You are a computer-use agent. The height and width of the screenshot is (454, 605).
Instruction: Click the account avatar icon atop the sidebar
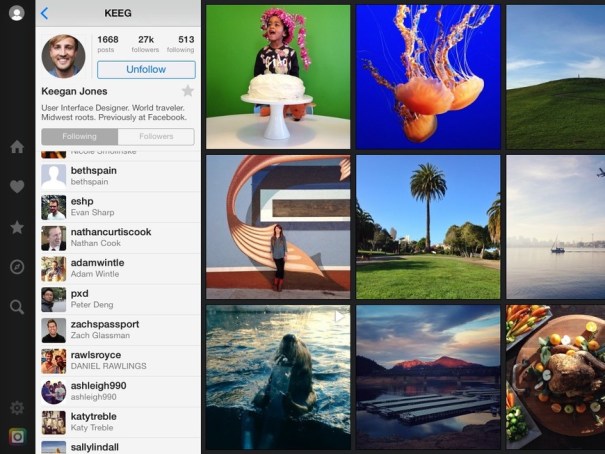click(16, 13)
